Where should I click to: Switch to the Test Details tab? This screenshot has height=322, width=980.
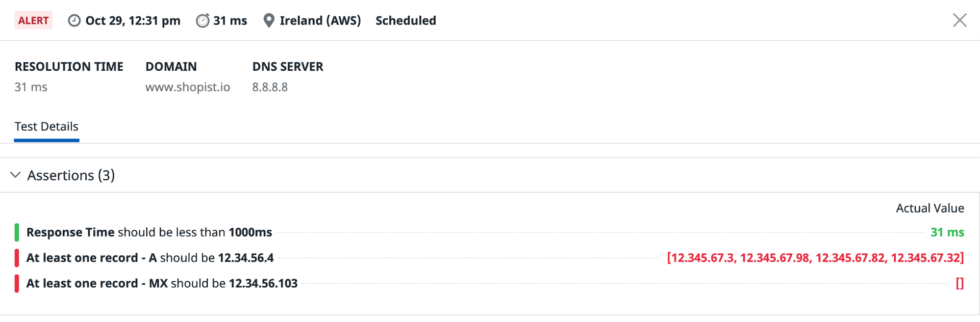coord(46,126)
